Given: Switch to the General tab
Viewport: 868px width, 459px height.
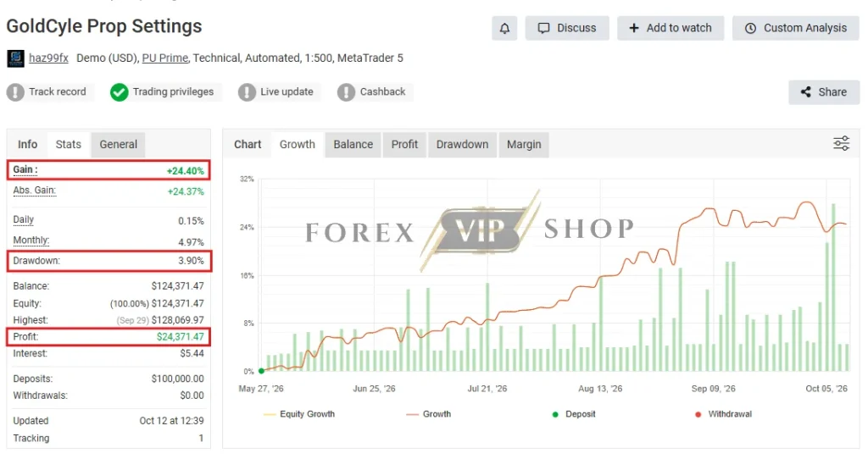Looking at the screenshot, I should (119, 144).
